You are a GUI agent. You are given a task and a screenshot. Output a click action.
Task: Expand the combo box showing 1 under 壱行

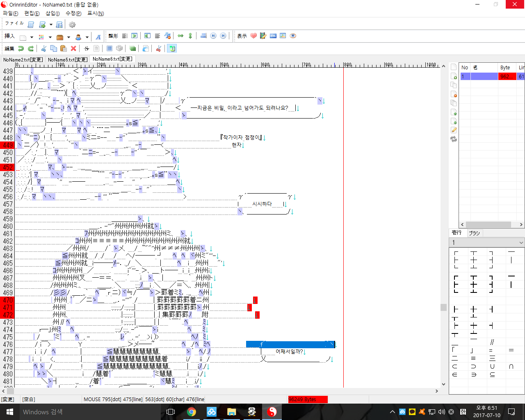521,242
